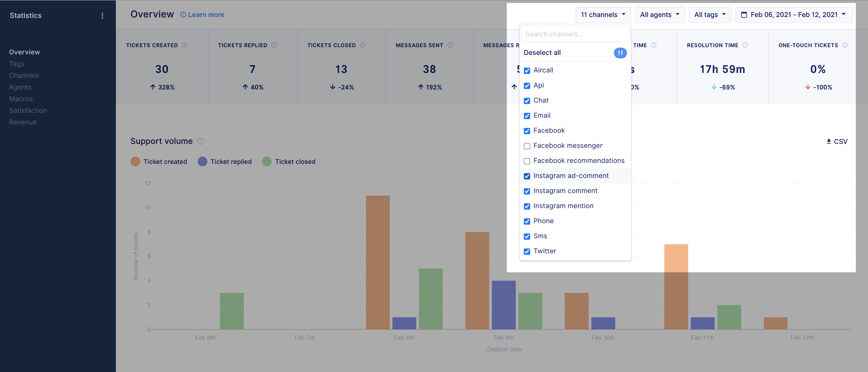Click the Macros sidebar icon
This screenshot has height=372, width=868.
pyautogui.click(x=21, y=98)
